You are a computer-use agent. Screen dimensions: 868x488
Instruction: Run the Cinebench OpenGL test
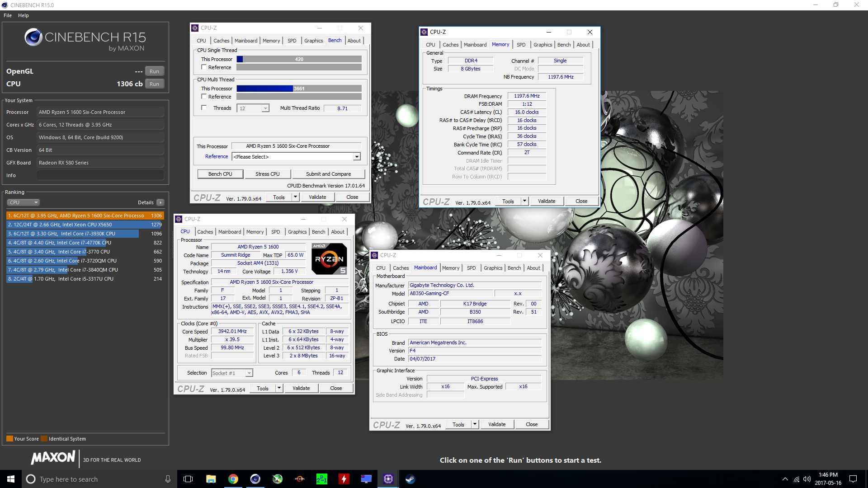pos(154,71)
